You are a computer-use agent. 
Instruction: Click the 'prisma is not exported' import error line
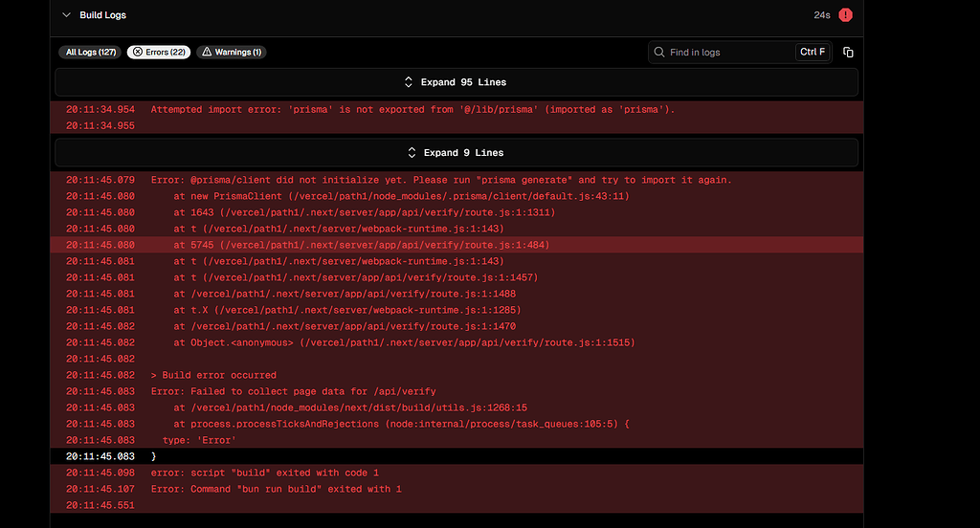coord(412,109)
